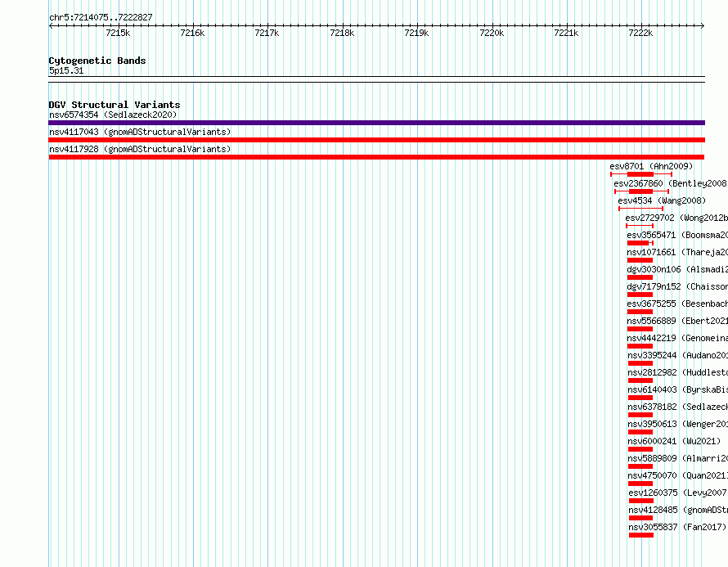
Task: Click the red bar under nsv6000241
Action: 640,449
